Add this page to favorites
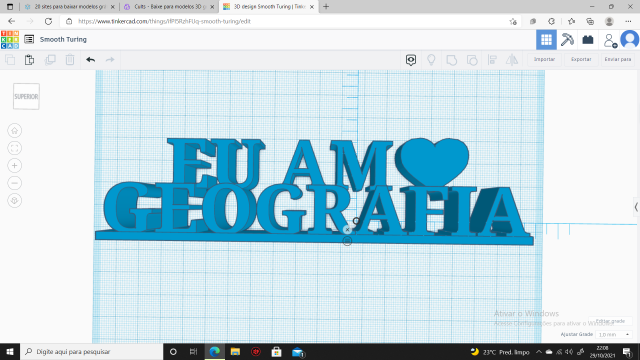The image size is (640, 360). [513, 21]
